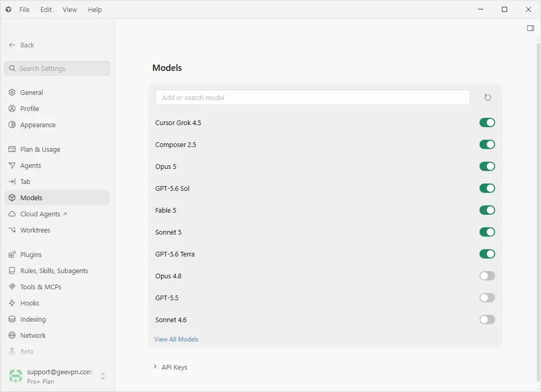Open the View menu
The width and height of the screenshot is (541, 392).
pyautogui.click(x=70, y=10)
